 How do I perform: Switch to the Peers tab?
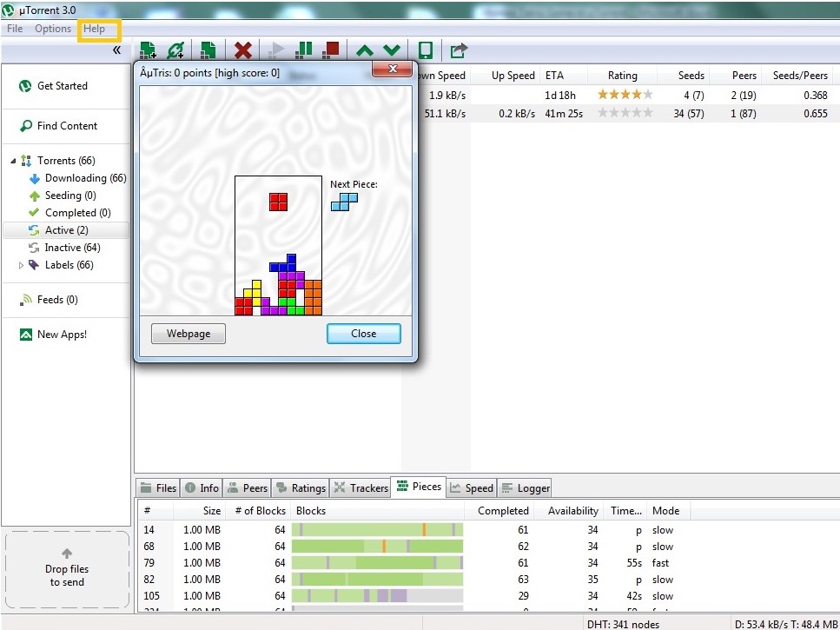click(247, 488)
